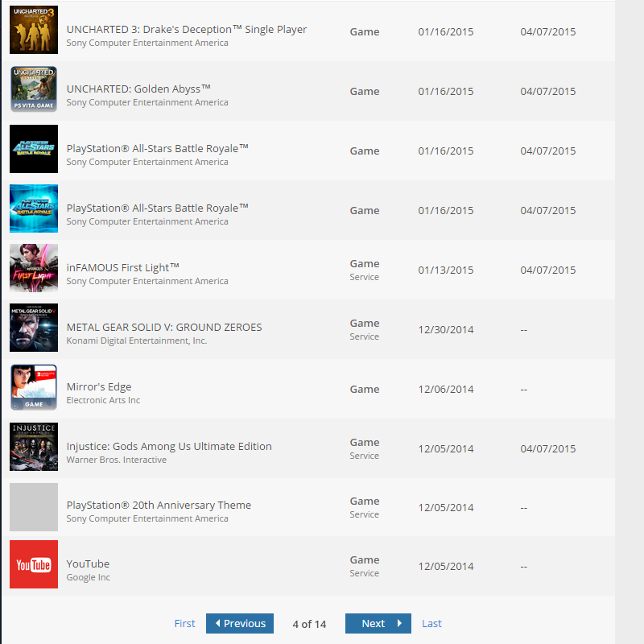644x644 pixels.
Task: Select 'inFAMOUS First Light™' title
Action: pyautogui.click(x=123, y=267)
